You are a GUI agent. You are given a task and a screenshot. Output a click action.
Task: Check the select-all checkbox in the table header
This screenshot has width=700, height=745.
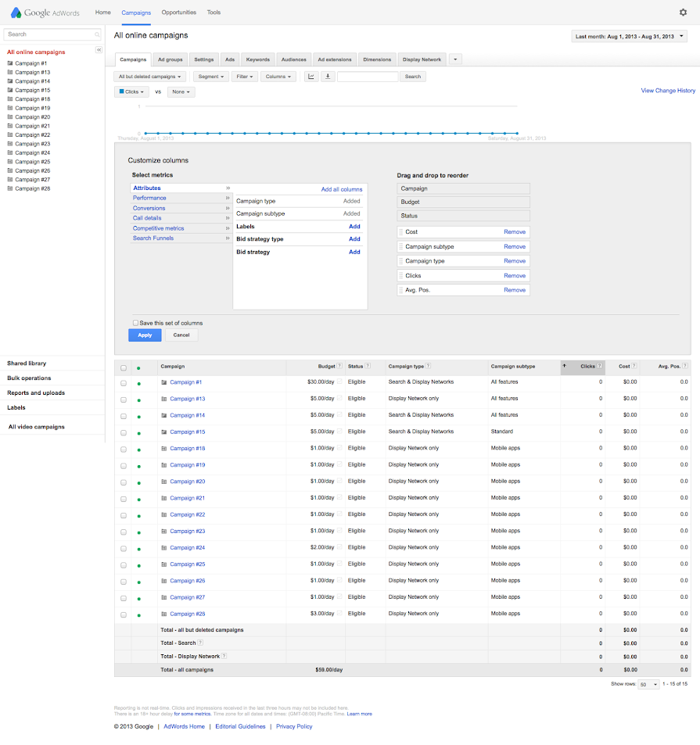pos(122,366)
